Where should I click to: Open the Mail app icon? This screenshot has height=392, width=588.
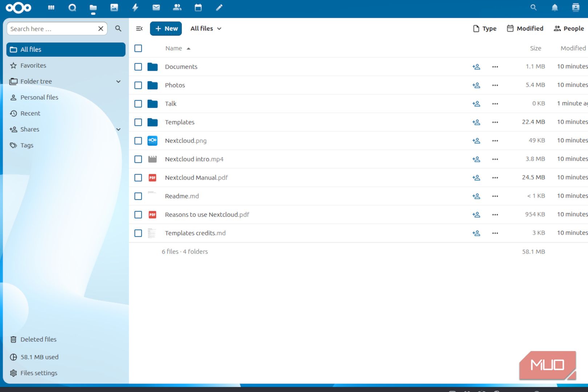coord(156,8)
